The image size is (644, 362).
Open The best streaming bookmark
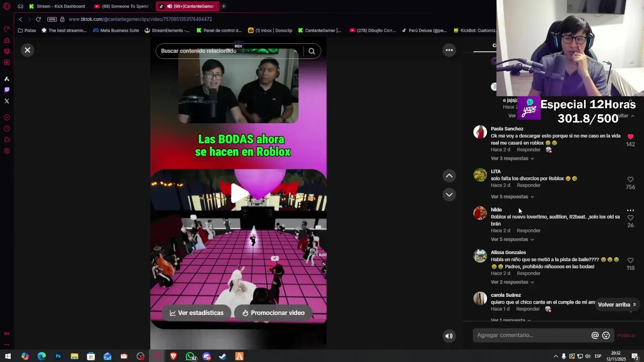(64, 30)
